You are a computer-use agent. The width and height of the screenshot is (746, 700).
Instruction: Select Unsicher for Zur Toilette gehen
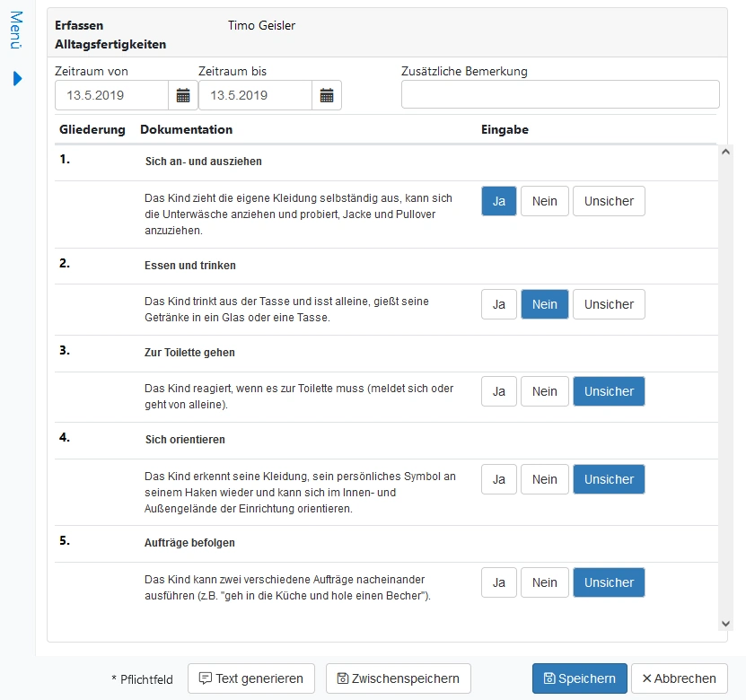(x=609, y=391)
